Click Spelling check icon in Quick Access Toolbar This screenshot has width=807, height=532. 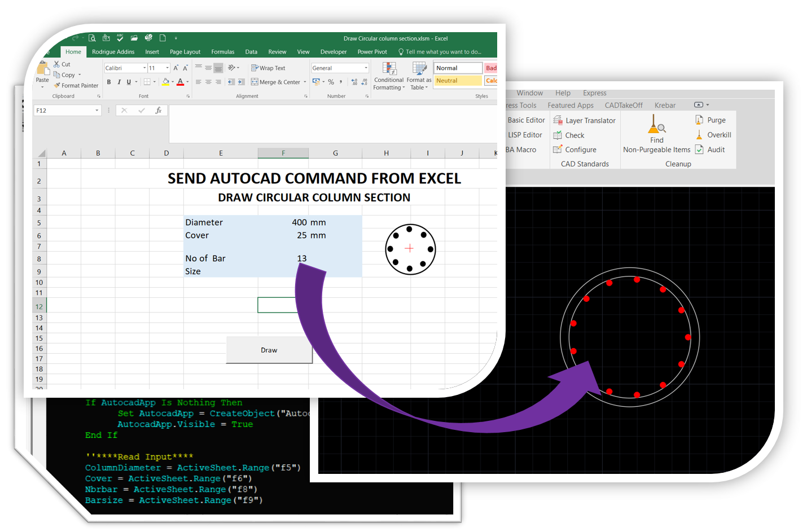point(120,38)
